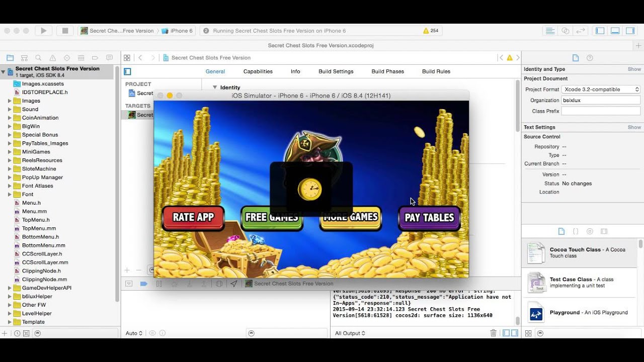This screenshot has width=644, height=362.
Task: Pause program execution in debug bar
Action: tap(159, 284)
